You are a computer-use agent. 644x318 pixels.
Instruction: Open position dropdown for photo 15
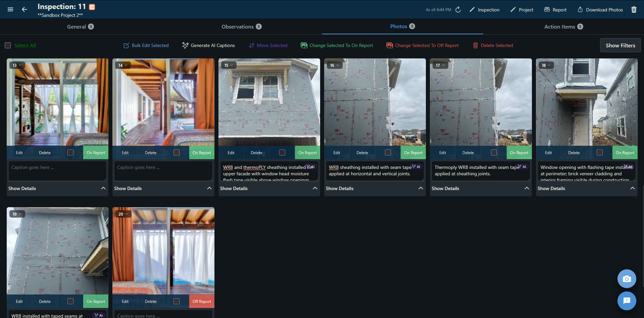pyautogui.click(x=229, y=65)
